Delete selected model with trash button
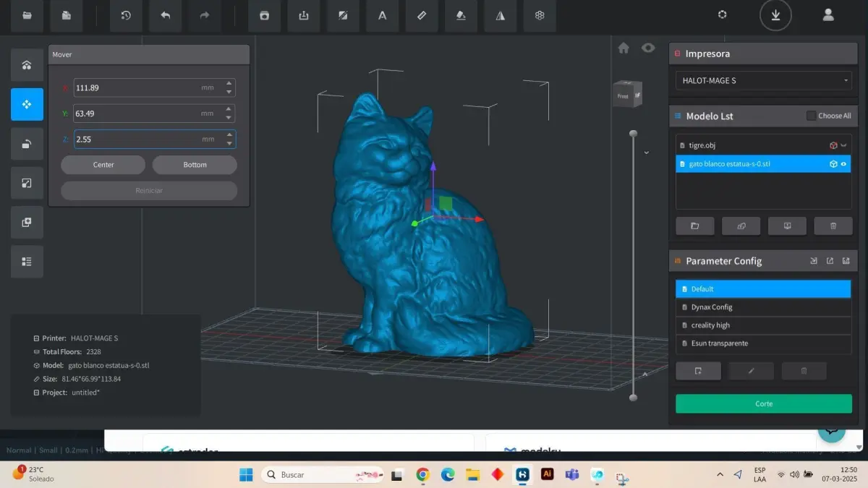The height and width of the screenshot is (488, 868). (833, 226)
